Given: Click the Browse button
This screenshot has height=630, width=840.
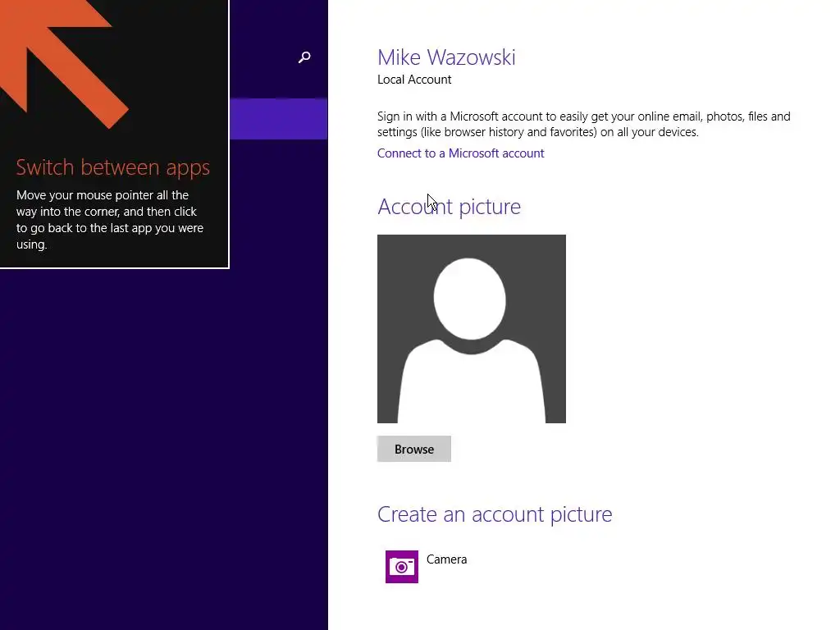Looking at the screenshot, I should click(414, 449).
